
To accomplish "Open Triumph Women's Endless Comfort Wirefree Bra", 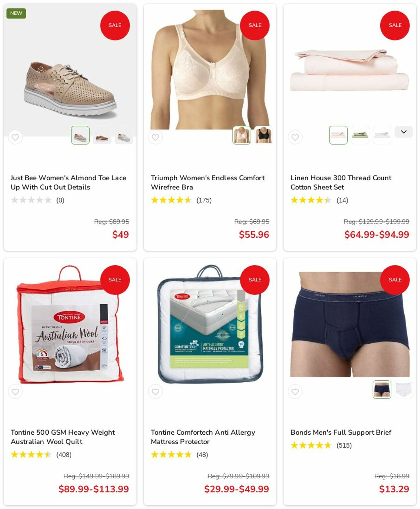I will [208, 182].
